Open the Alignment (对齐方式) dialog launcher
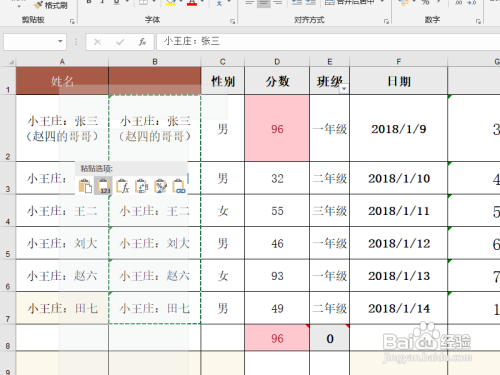Viewport: 500px width, 375px height. (386, 21)
